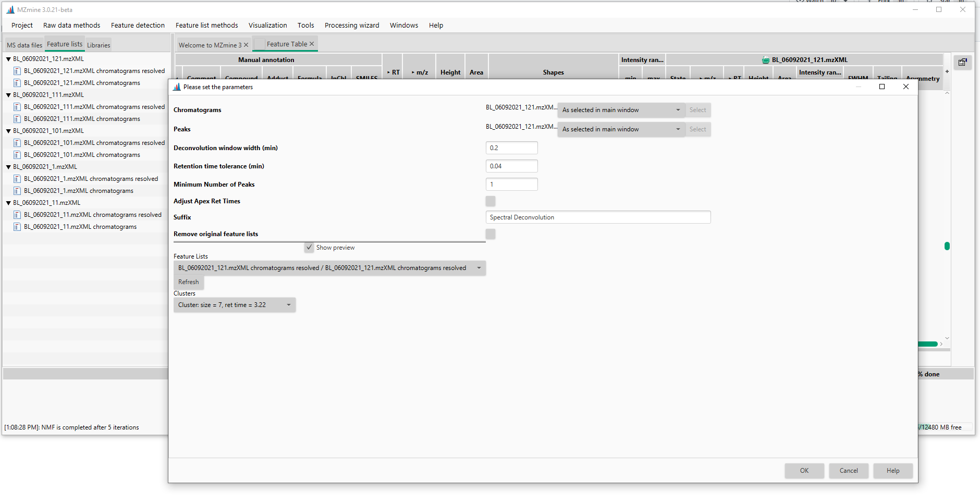Image resolution: width=980 pixels, height=503 pixels.
Task: Enable Remove original feature lists
Action: 490,234
